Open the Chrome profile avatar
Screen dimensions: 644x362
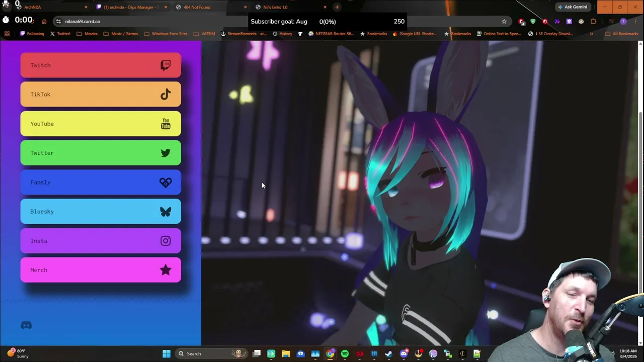(623, 21)
